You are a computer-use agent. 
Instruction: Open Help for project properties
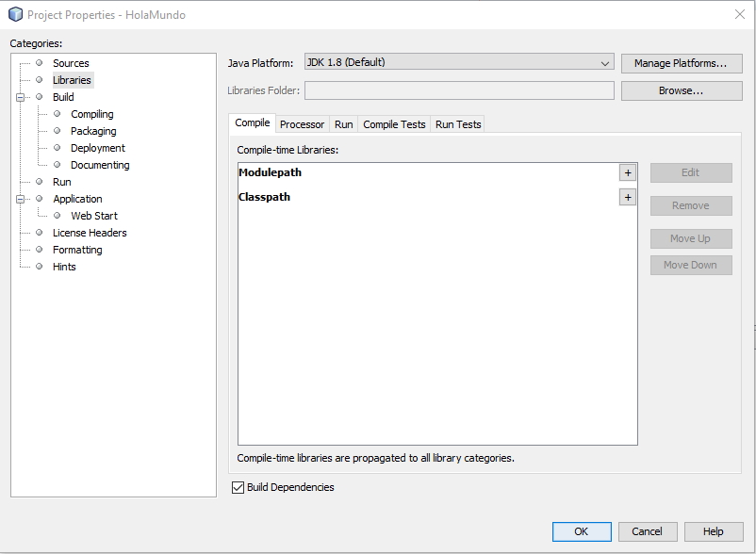713,531
